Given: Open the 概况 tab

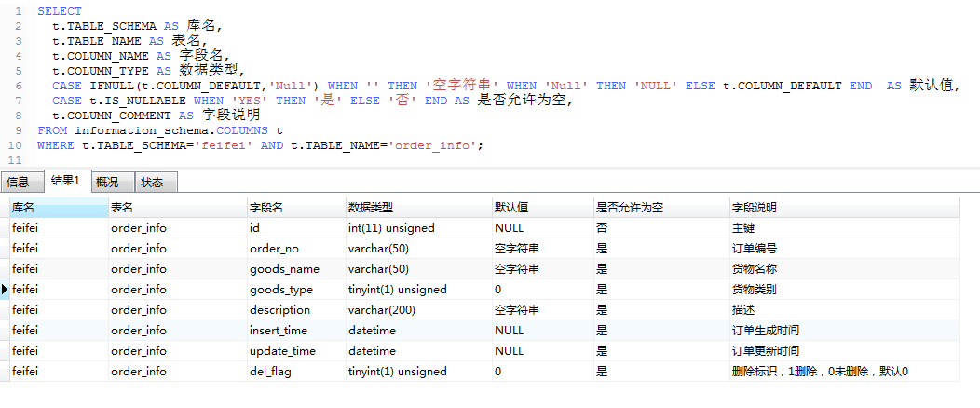Looking at the screenshot, I should [113, 182].
